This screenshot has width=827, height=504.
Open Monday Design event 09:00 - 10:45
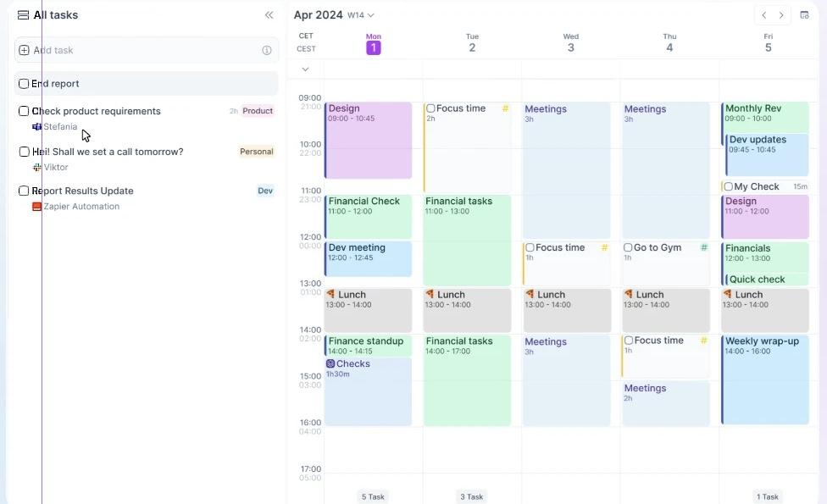tap(368, 141)
